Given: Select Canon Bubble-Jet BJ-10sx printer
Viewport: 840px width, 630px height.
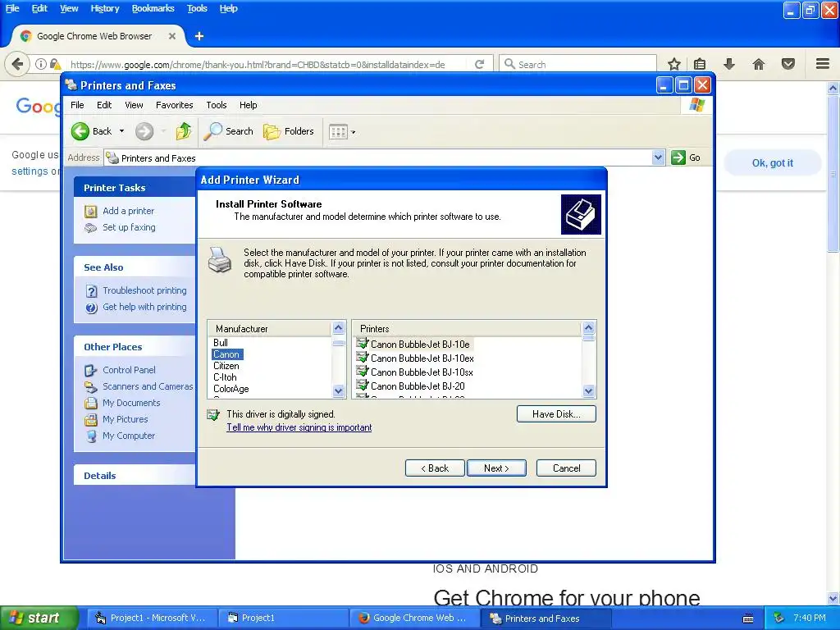Looking at the screenshot, I should click(x=422, y=372).
